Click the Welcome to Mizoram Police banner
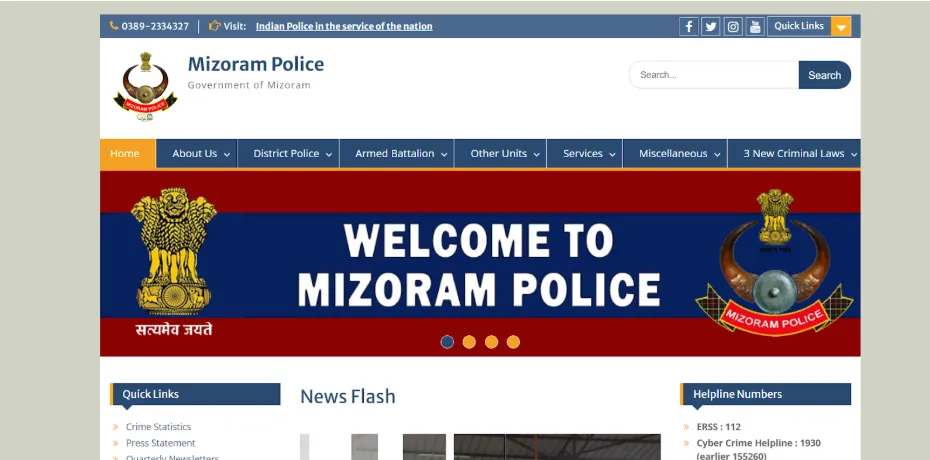The image size is (930, 460). click(480, 262)
